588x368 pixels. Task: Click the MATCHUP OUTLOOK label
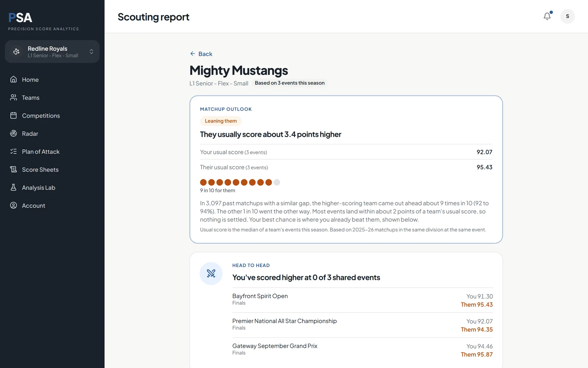(226, 109)
